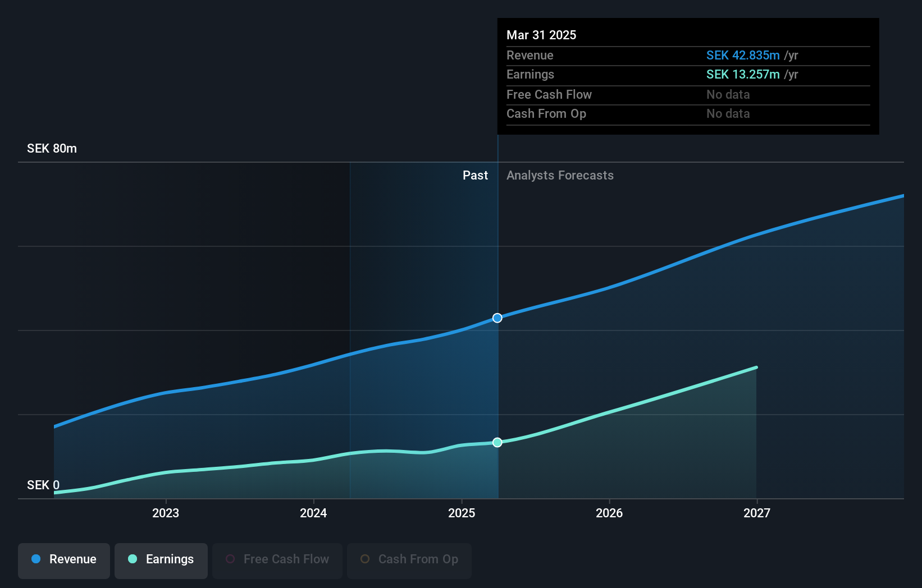Click the Earnings data point marker on chart

pyautogui.click(x=497, y=443)
